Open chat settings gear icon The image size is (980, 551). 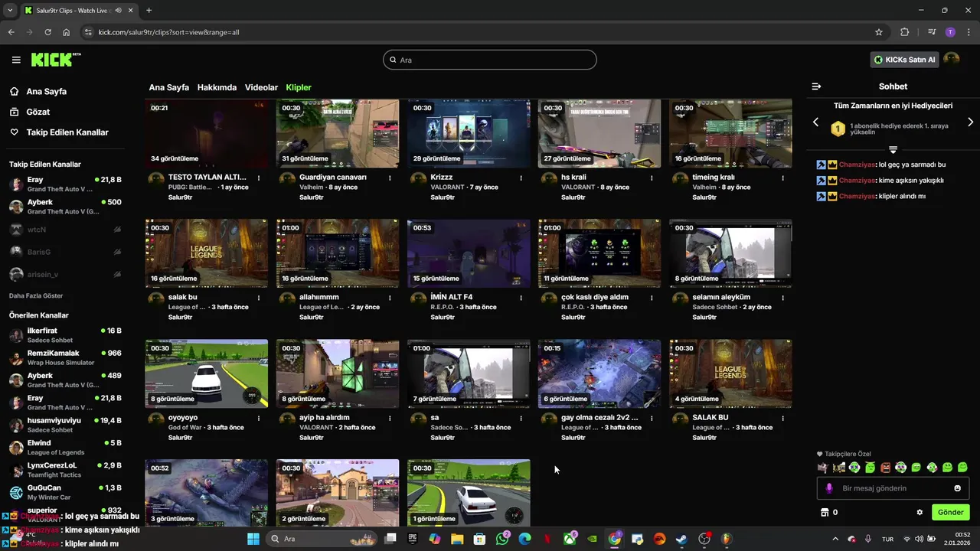(920, 513)
